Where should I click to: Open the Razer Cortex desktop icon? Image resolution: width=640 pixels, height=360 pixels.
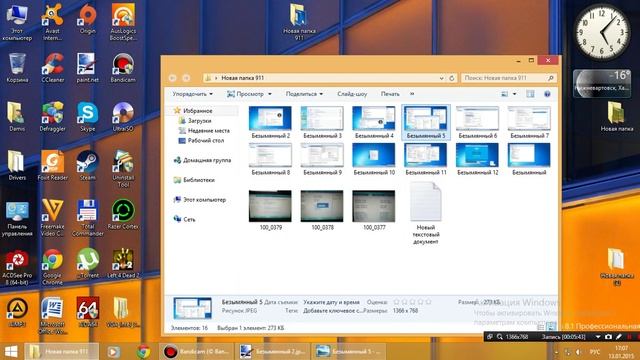(123, 215)
